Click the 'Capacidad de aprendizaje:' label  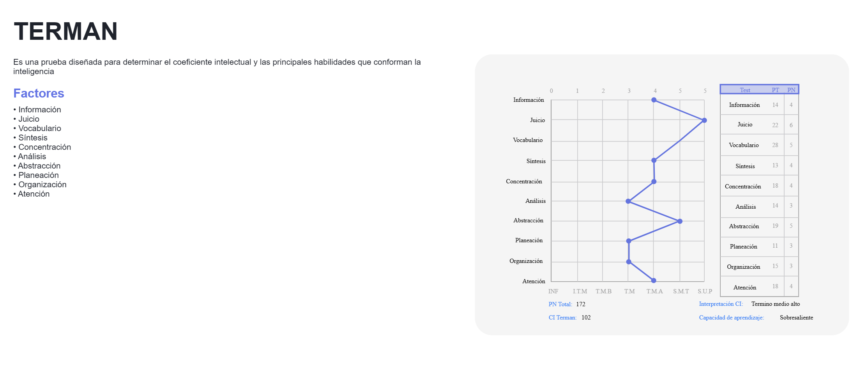(x=731, y=318)
